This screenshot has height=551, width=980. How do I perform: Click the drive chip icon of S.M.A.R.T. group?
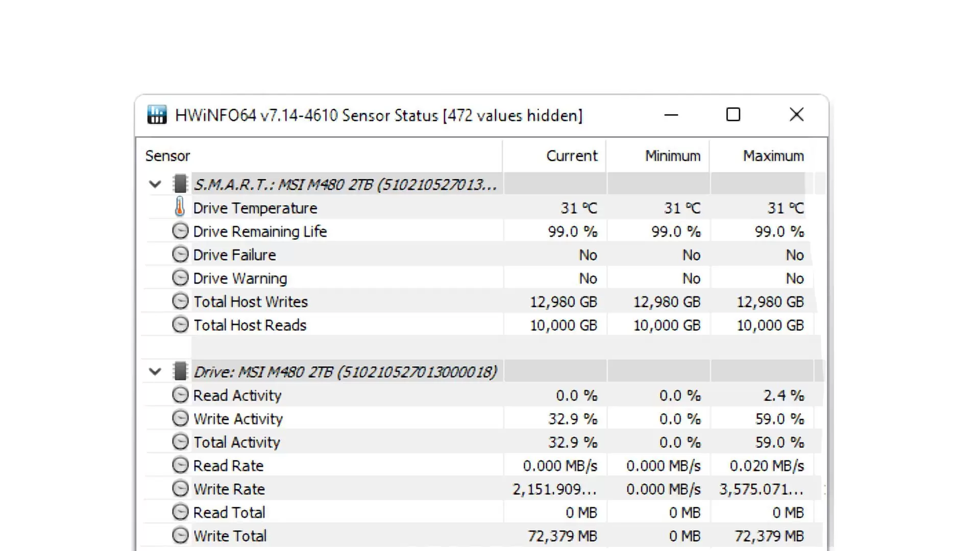180,184
